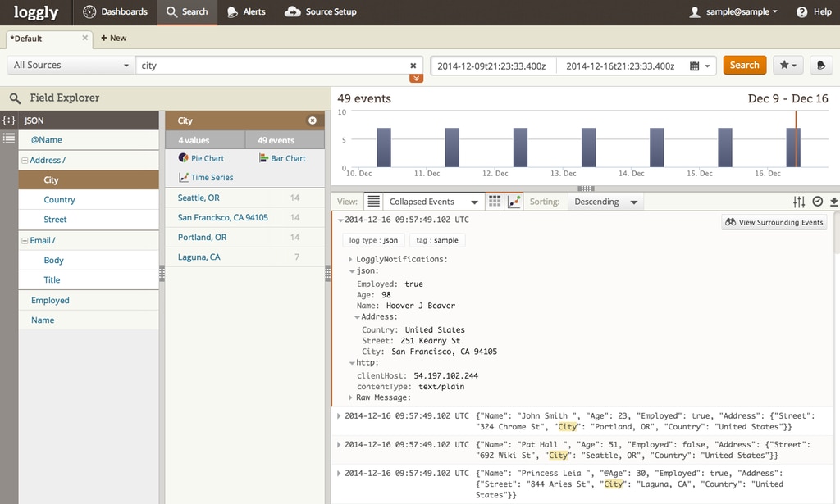Select the grid view icon next to Collapsed Events
Viewport: 840px width, 504px height.
(x=494, y=201)
